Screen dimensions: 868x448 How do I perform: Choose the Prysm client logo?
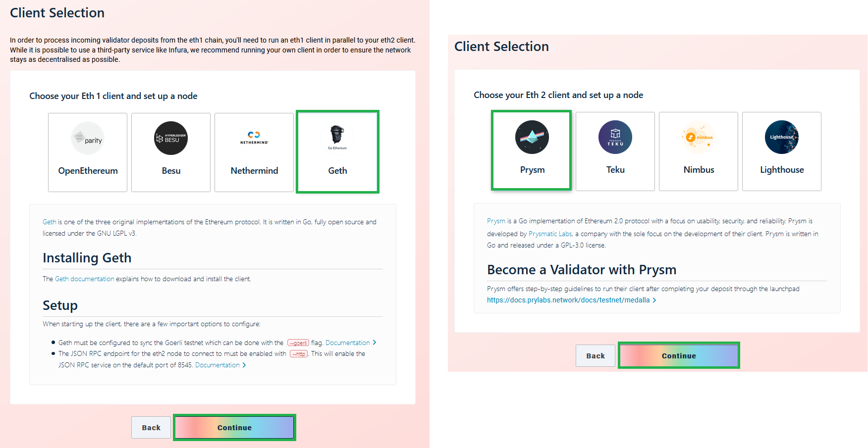[532, 137]
